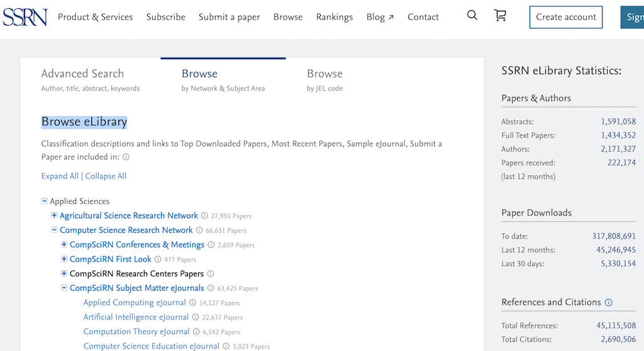Click info icon beside CompSciRN Research Centers Papers

pos(210,274)
